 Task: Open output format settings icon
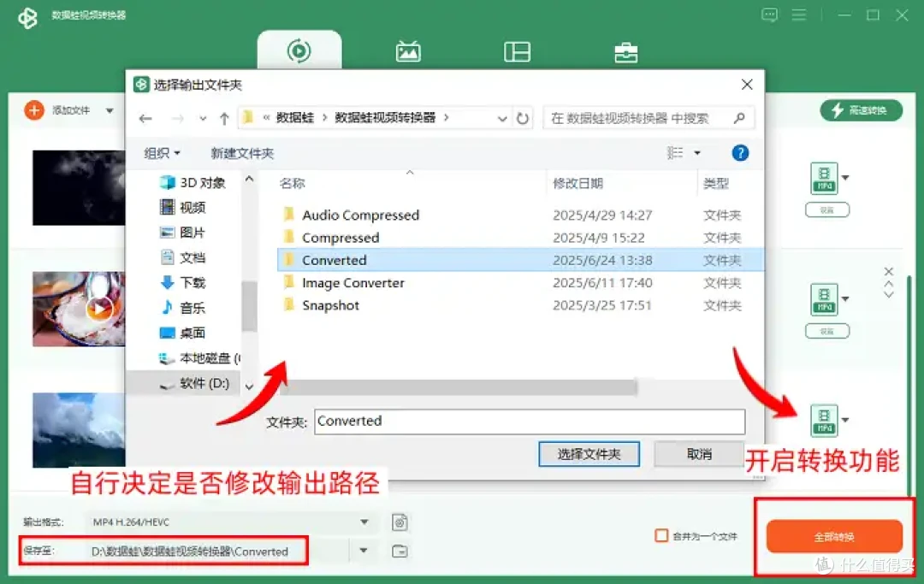400,522
